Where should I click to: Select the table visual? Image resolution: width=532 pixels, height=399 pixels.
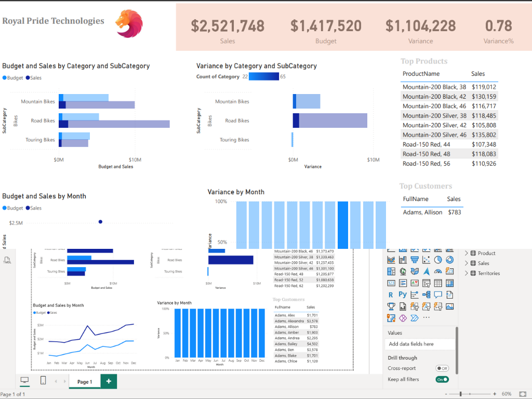[438, 283]
